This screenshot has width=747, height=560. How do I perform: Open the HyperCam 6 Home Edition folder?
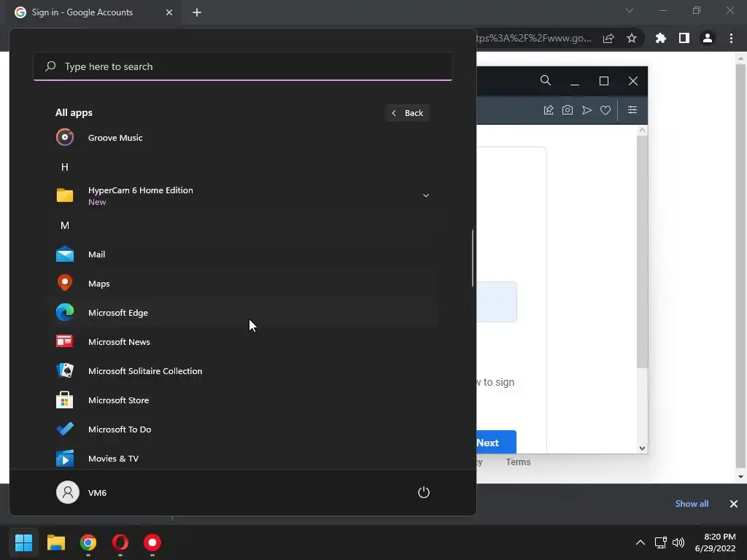click(x=242, y=195)
